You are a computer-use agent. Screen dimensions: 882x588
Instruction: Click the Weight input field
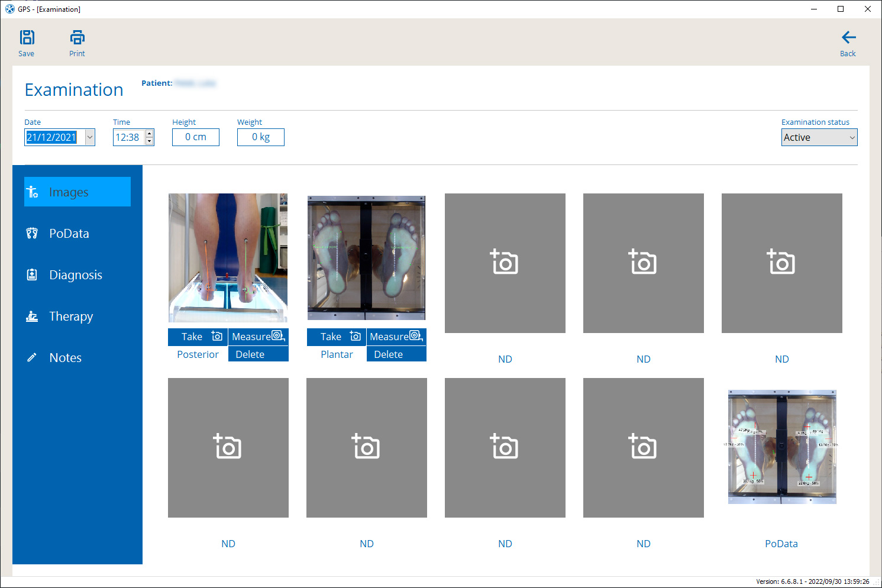tap(261, 137)
